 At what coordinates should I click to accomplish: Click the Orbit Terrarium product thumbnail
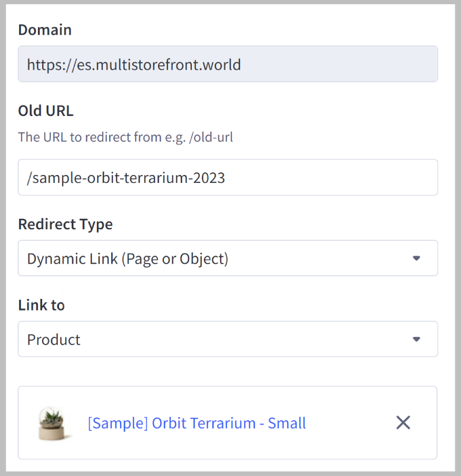(x=51, y=422)
